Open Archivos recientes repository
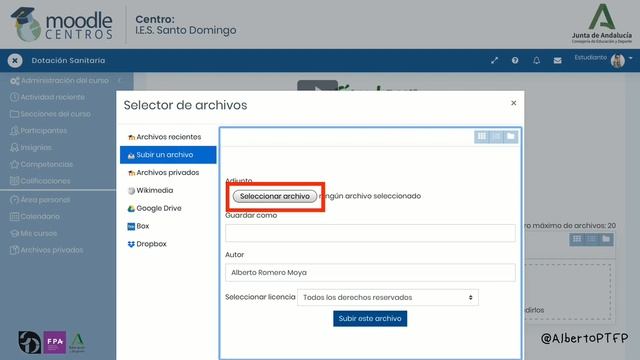Screen dimensions: 640x360 (x=168, y=137)
